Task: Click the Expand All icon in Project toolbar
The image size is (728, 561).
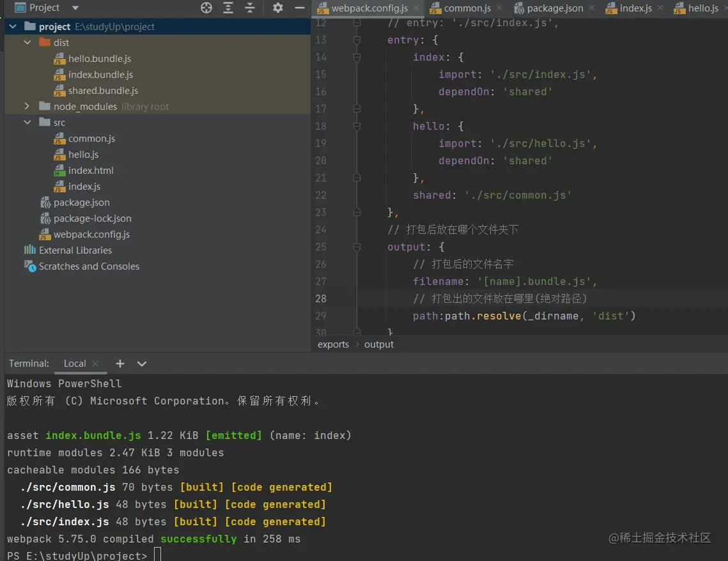Action: click(228, 8)
